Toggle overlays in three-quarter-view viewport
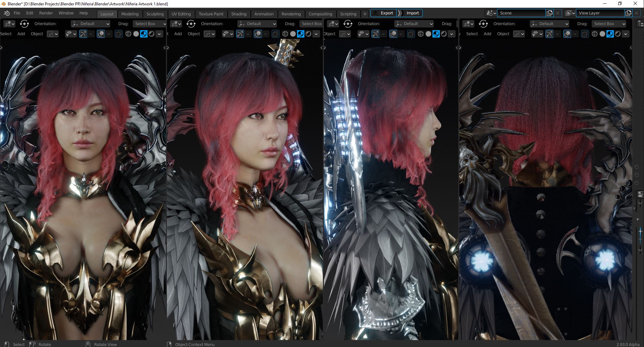 [258, 34]
